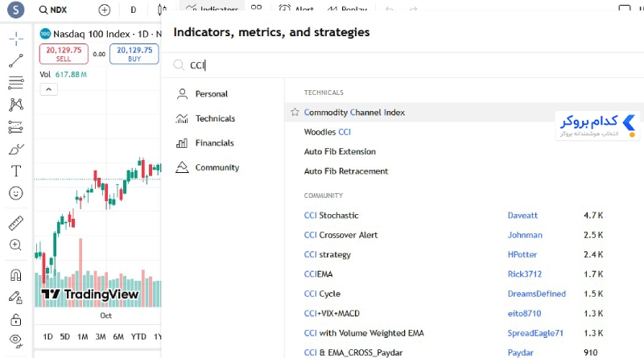Select the Community category
The height and width of the screenshot is (358, 644).
pyautogui.click(x=207, y=167)
